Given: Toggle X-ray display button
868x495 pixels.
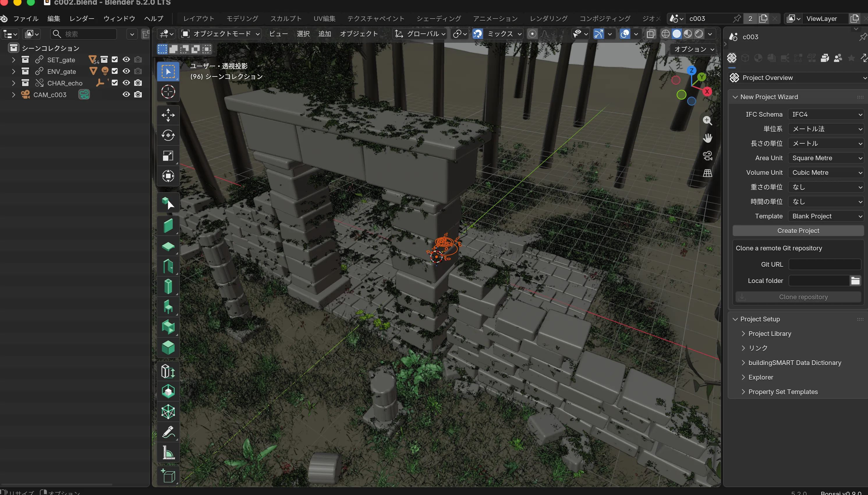Looking at the screenshot, I should point(651,34).
